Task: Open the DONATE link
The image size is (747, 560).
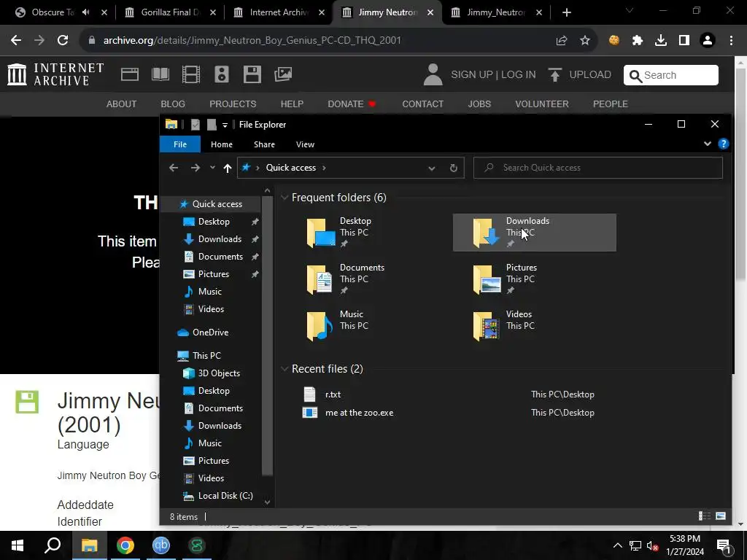Action: point(352,104)
